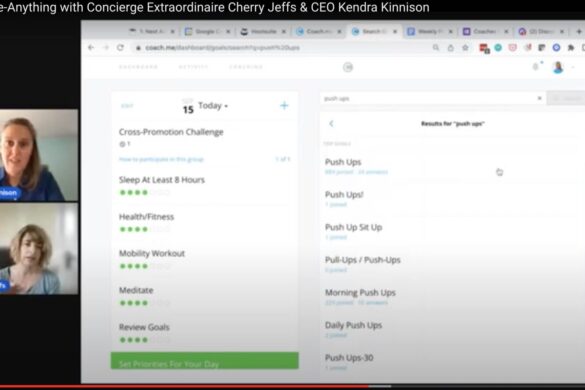Viewport: 585px width, 390px height.
Task: Open How to participate in this group link
Action: [161, 159]
